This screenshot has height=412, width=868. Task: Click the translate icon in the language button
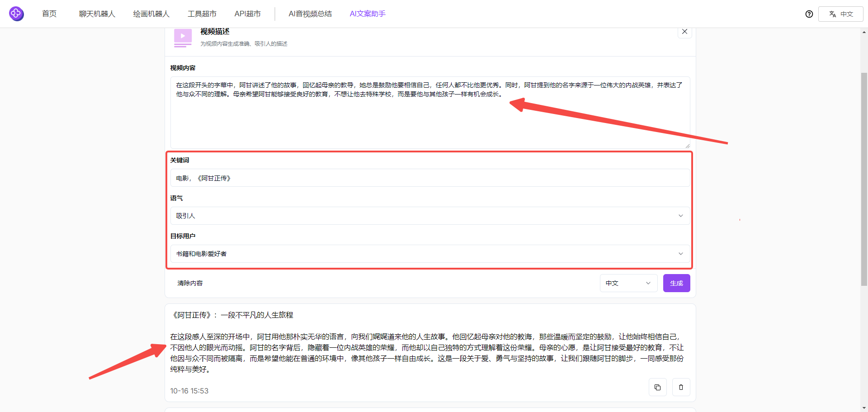coord(832,14)
